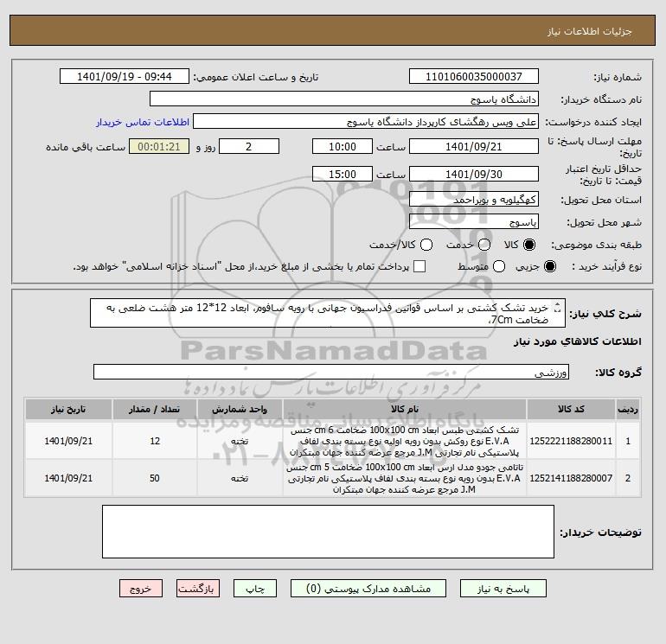Click the واحد شمارش column header
The width and height of the screenshot is (666, 644).
pos(240,409)
